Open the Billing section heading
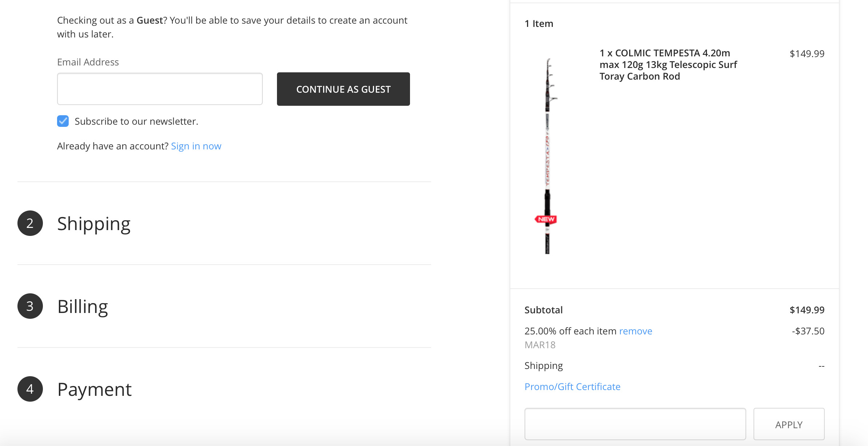 (x=83, y=306)
